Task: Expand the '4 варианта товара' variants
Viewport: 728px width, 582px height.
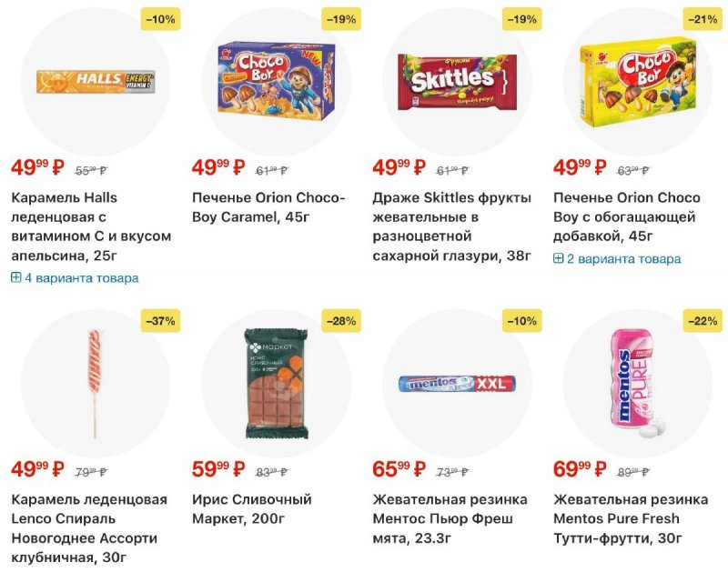Action: pyautogui.click(x=81, y=278)
